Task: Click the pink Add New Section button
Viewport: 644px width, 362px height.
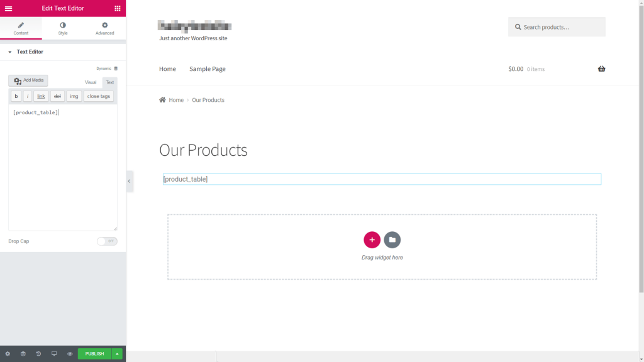Action: point(372,239)
